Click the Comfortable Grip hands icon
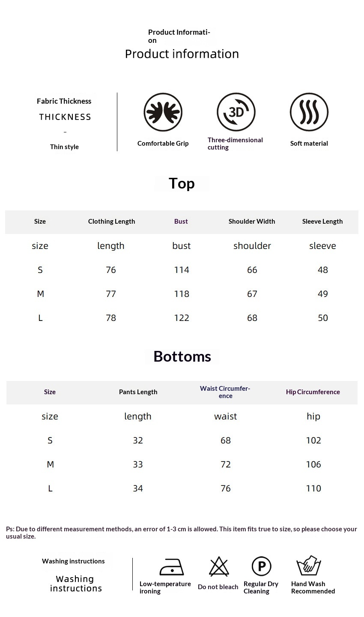Viewport: 364px width, 617px height. pyautogui.click(x=163, y=112)
